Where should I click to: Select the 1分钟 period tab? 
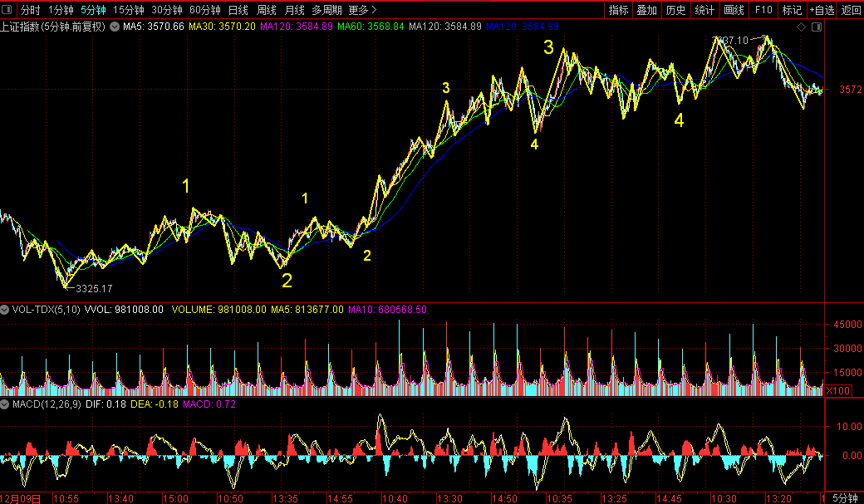tap(61, 10)
